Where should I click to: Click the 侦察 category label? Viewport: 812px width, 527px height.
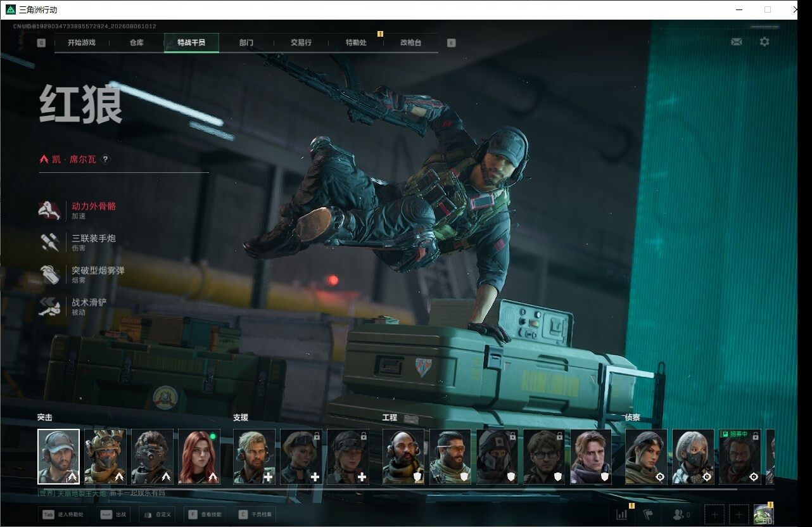coord(633,417)
